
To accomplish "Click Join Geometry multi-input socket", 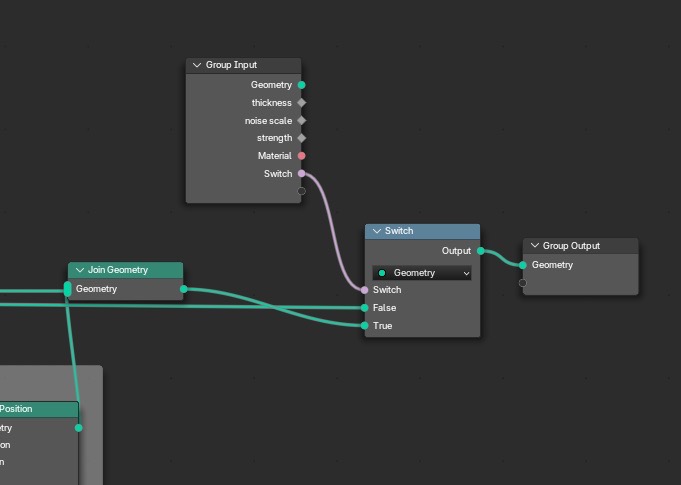I will coord(67,289).
